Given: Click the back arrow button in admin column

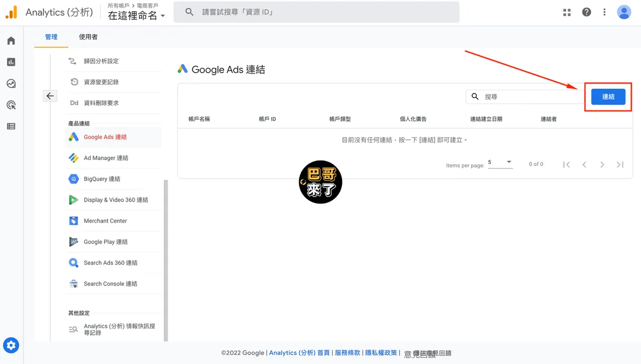Looking at the screenshot, I should (x=50, y=96).
